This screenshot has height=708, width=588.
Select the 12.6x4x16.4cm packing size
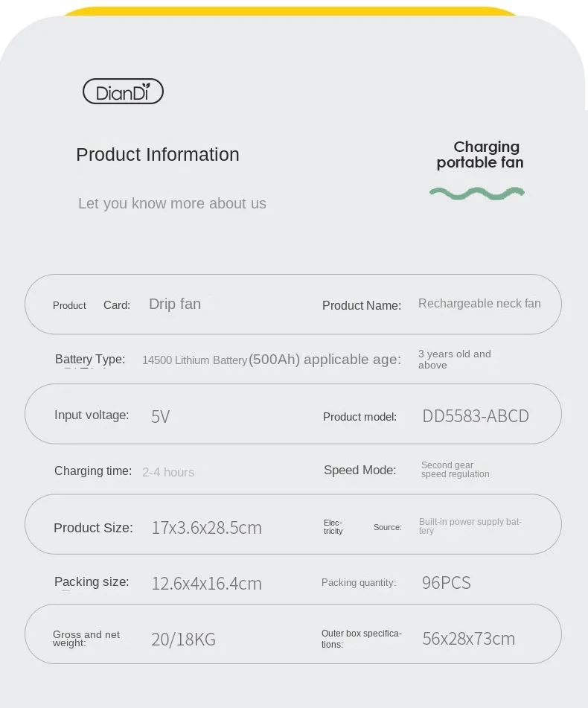coord(207,584)
